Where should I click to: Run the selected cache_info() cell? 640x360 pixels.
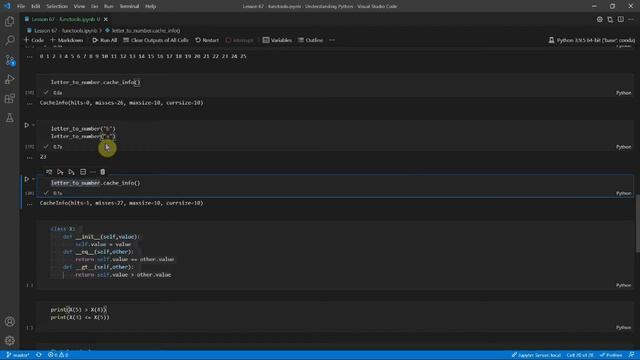[27, 179]
